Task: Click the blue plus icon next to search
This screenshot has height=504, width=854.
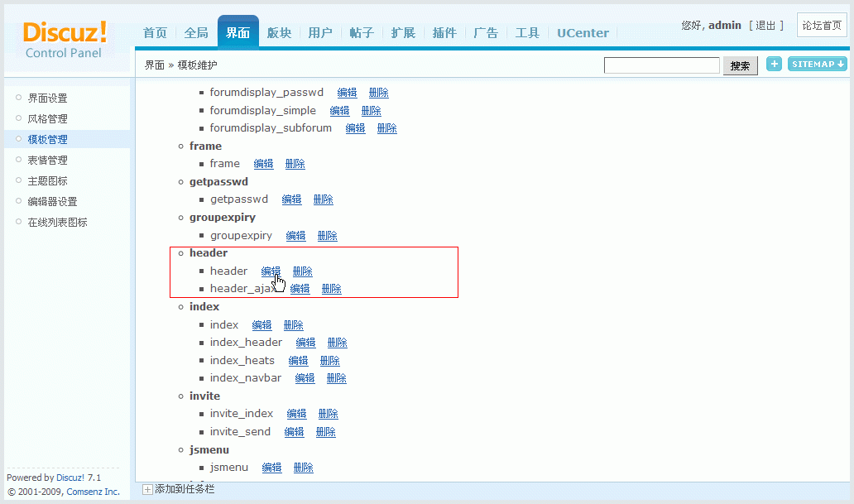Action: coord(774,65)
